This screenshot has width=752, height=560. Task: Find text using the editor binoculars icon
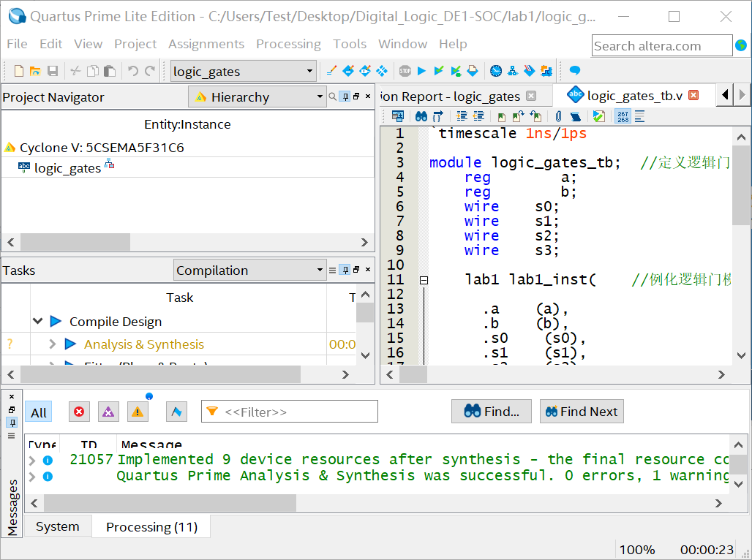[421, 116]
